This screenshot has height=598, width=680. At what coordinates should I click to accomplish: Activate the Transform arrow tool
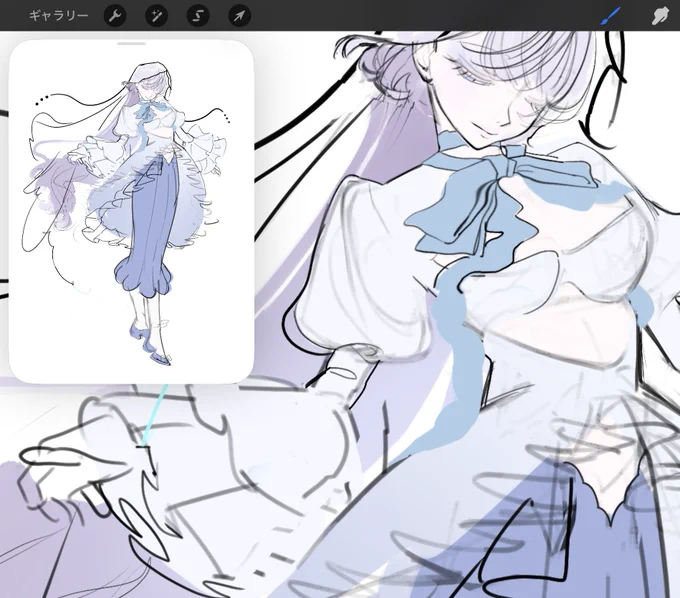tap(239, 16)
